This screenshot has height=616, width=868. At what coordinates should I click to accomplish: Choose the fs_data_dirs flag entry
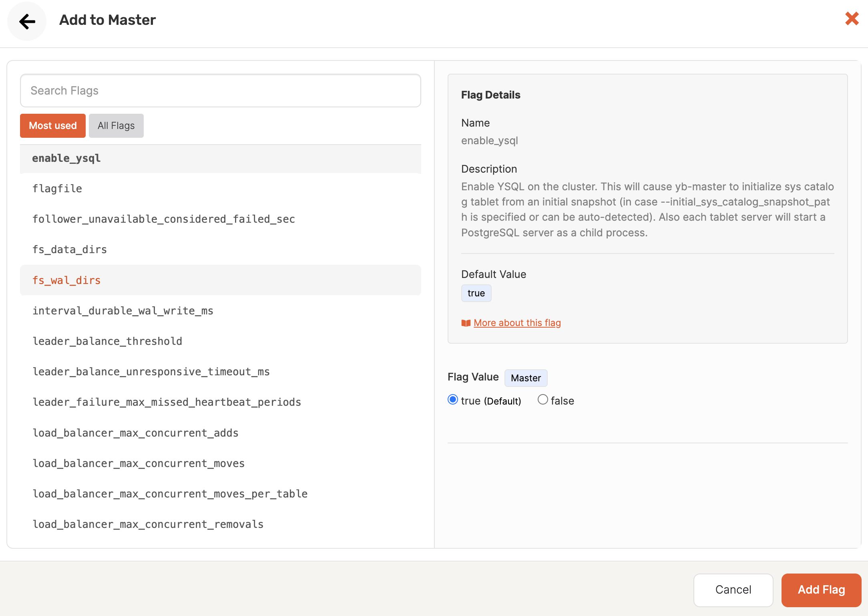(x=70, y=250)
